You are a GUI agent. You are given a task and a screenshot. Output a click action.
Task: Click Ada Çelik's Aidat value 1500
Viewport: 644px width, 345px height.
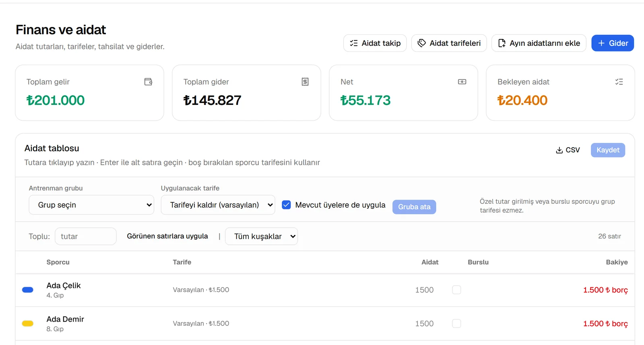click(424, 290)
